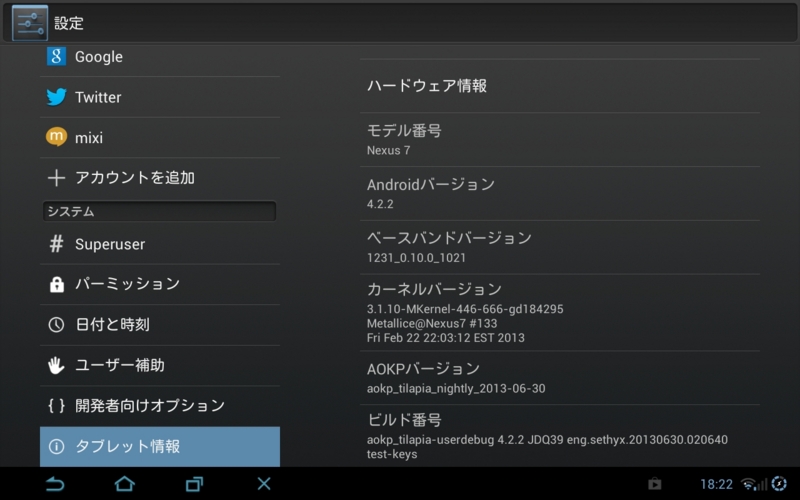The image size is (800, 500).
Task: Open the Twitter account entry
Action: pyautogui.click(x=160, y=97)
